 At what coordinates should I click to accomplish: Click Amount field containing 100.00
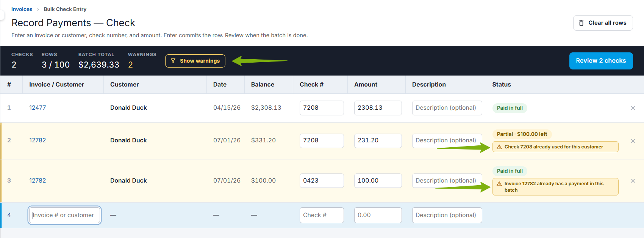coord(378,181)
